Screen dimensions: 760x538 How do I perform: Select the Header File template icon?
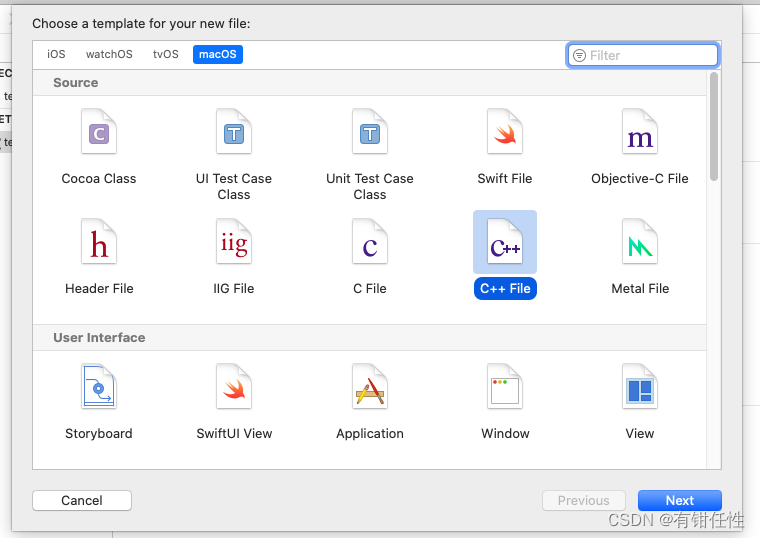99,241
